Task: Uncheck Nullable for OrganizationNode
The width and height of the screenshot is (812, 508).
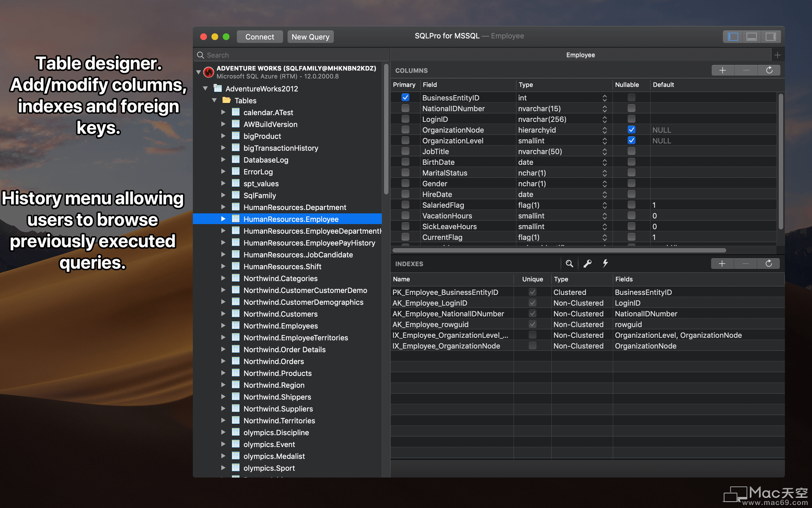Action: 631,130
